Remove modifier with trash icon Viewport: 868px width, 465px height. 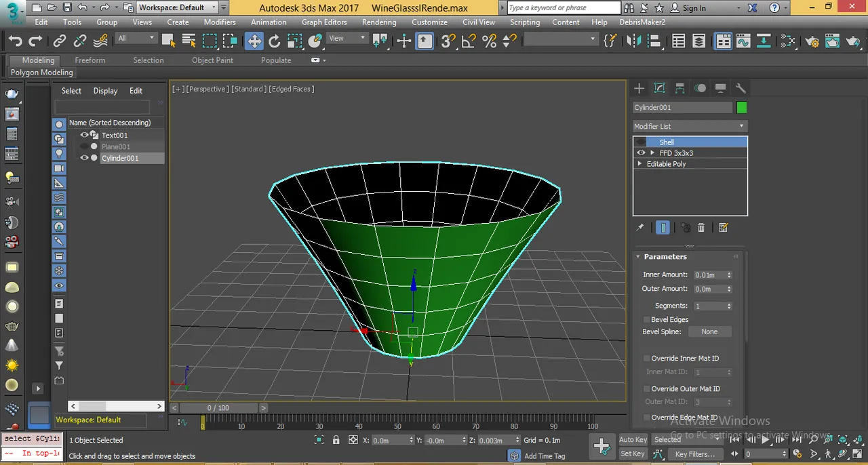(701, 228)
